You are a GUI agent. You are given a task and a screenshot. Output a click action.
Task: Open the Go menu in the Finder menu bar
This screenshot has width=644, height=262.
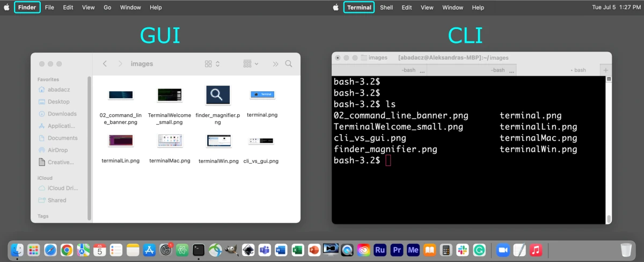[x=107, y=8]
